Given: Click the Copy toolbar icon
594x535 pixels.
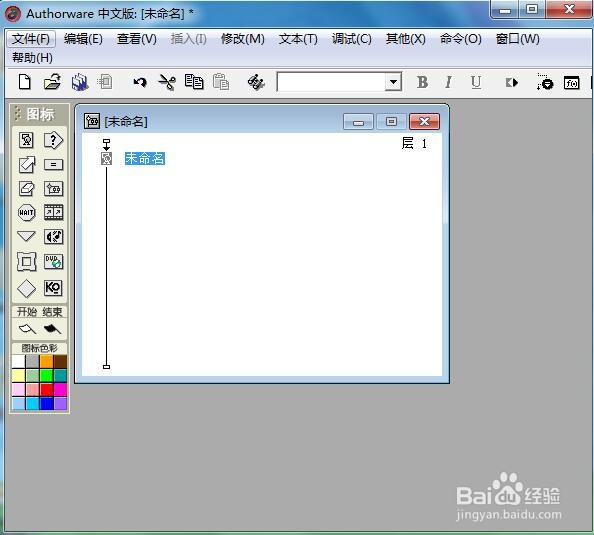Looking at the screenshot, I should coord(194,82).
